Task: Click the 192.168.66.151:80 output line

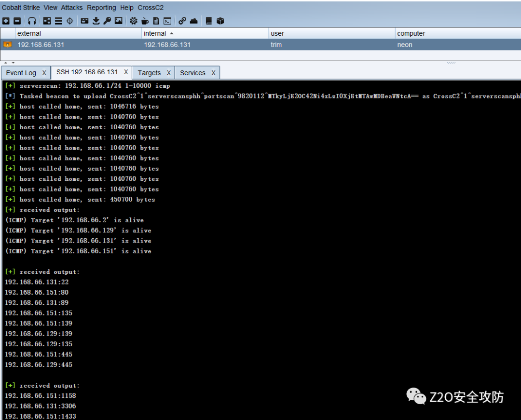Action: pos(37,292)
